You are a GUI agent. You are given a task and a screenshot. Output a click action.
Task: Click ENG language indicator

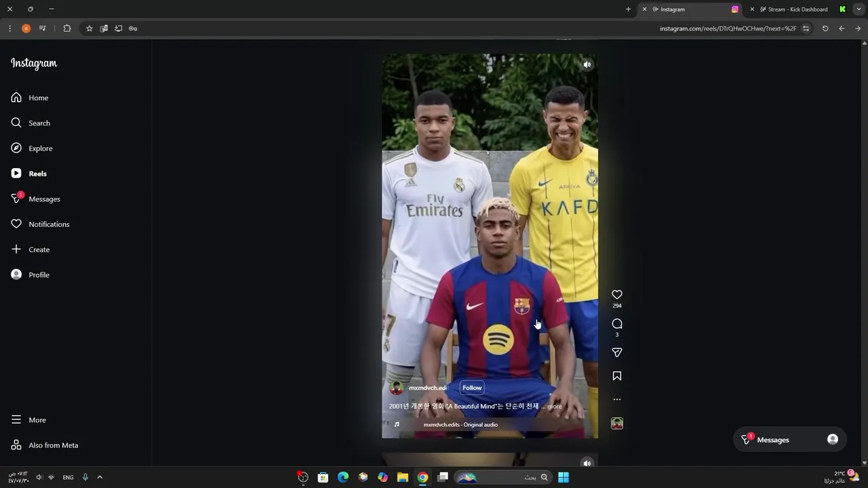[x=68, y=477]
